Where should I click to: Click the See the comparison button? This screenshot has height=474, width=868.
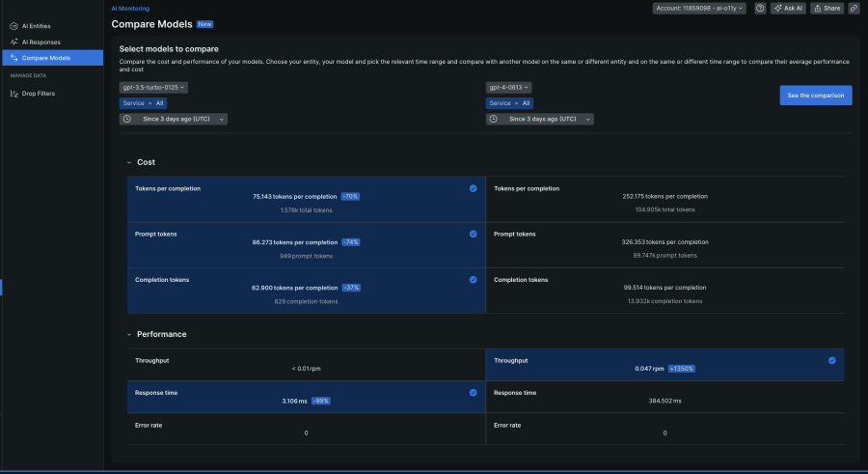point(815,95)
